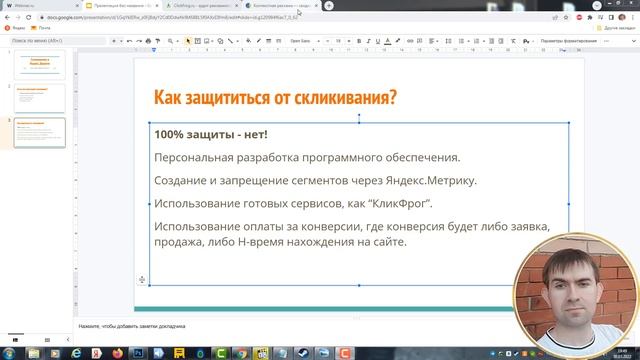Screen dimensions: 640x360
Task: Expand line type dropdown arrow
Action: pos(237,41)
